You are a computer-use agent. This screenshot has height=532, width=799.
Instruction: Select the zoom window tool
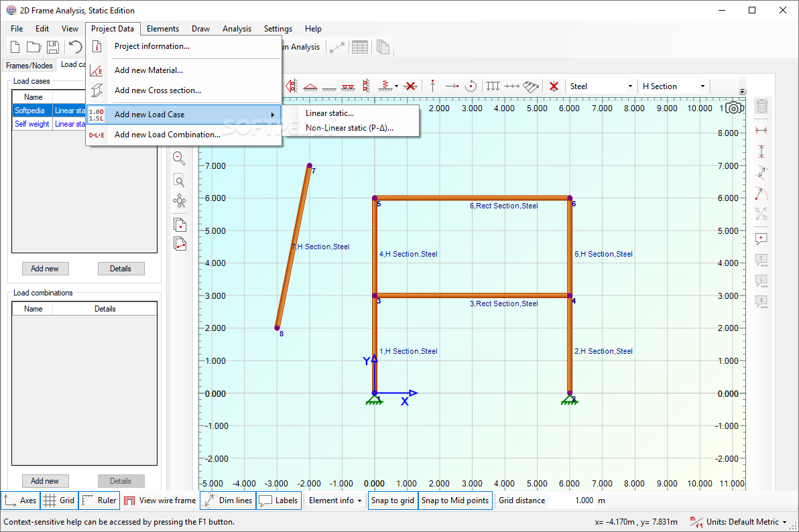[x=179, y=180]
